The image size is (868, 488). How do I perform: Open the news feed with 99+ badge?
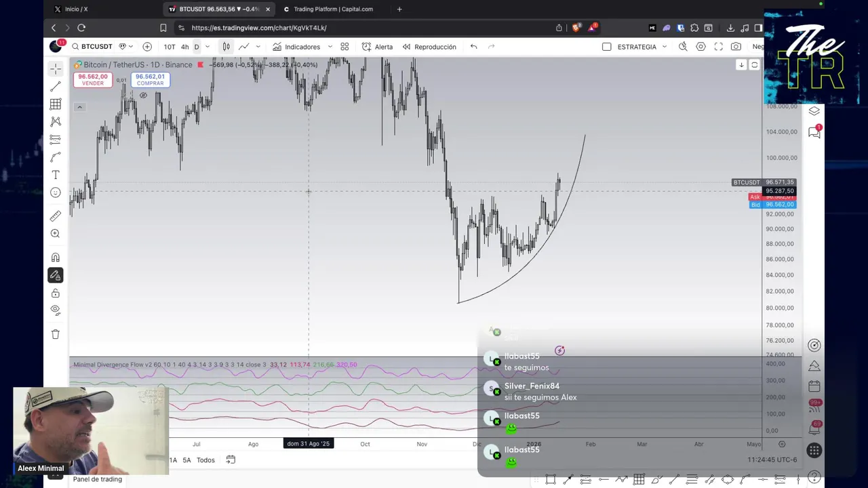[x=814, y=407]
